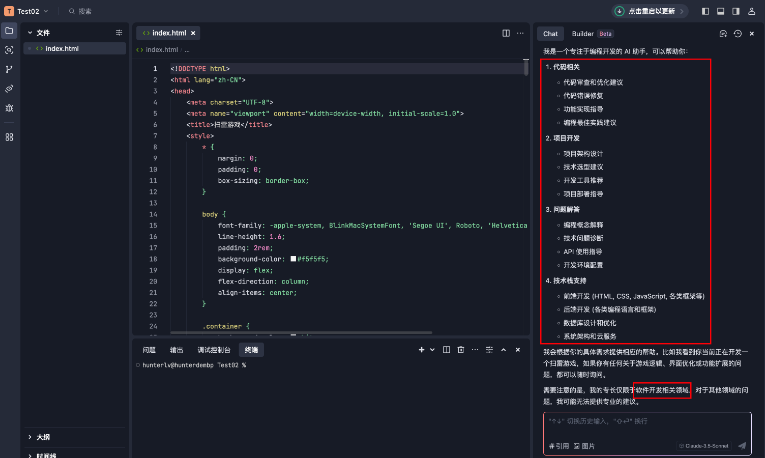Open the source control sidebar icon
765x458 pixels.
coord(9,69)
